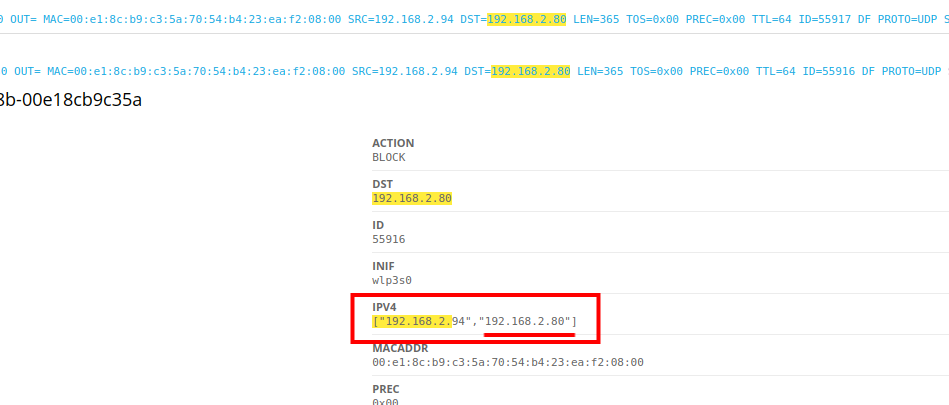This screenshot has height=405, width=949.
Task: Select the ID value 55916
Action: pyautogui.click(x=389, y=240)
